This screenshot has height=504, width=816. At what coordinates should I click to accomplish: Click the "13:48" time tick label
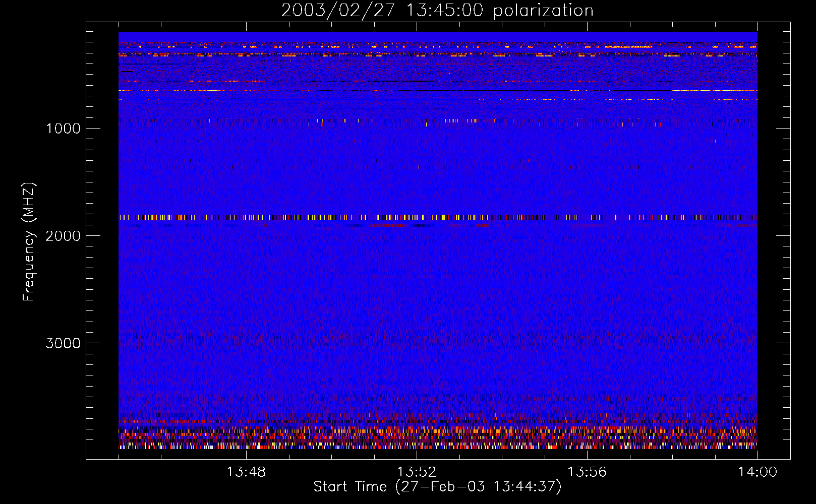pyautogui.click(x=246, y=472)
